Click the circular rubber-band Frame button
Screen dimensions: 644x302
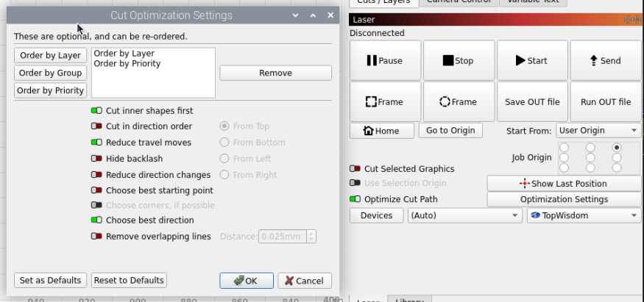pyautogui.click(x=459, y=101)
